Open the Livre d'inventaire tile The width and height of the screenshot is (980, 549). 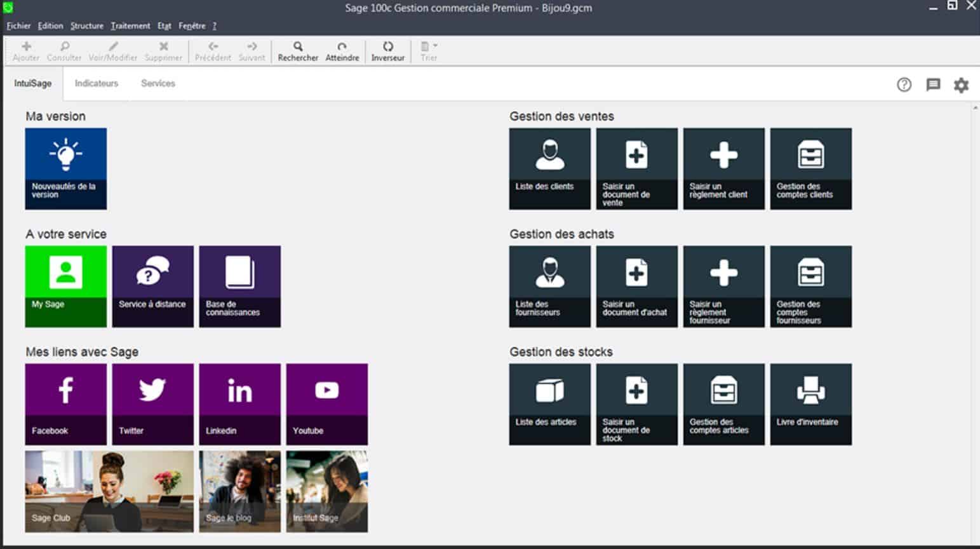(x=810, y=403)
